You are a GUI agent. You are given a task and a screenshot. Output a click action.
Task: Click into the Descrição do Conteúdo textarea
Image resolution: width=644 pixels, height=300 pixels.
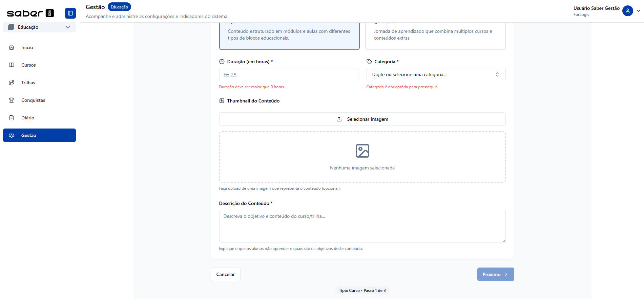(362, 226)
